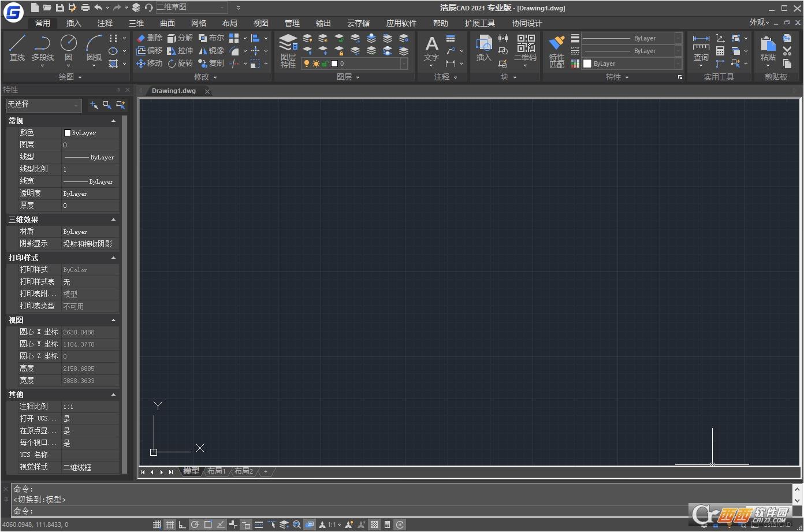Click the 分解 (Explode) tool
Viewport: 804px width, 532px height.
pyautogui.click(x=180, y=38)
